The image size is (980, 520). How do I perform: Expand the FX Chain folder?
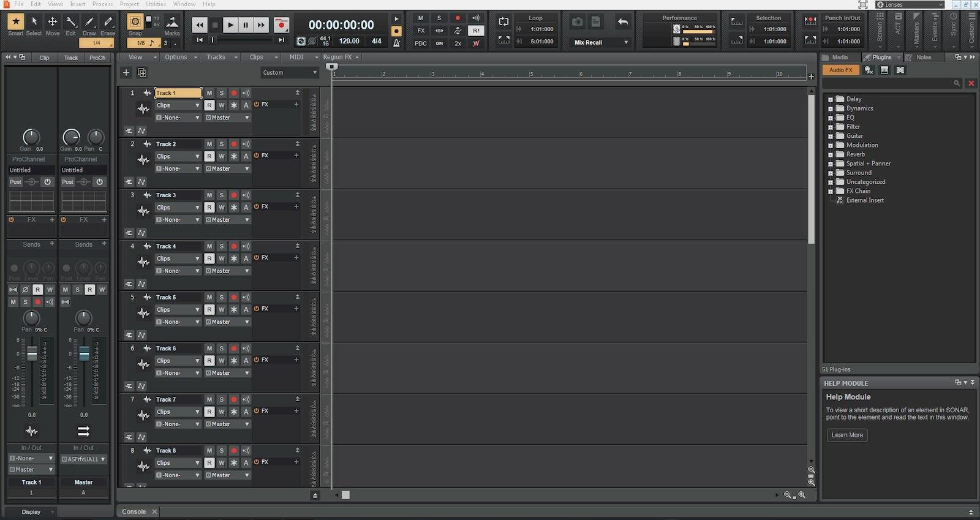831,191
